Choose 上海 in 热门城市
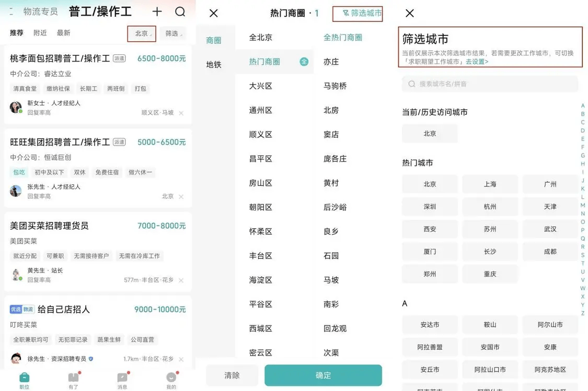Screen dimensions: 588x391 [490, 184]
